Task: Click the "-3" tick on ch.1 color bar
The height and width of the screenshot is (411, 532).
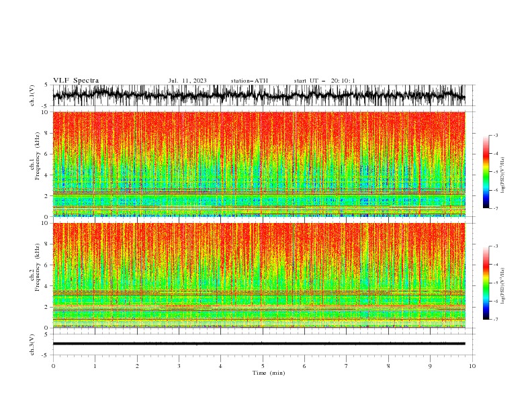Action: click(495, 135)
